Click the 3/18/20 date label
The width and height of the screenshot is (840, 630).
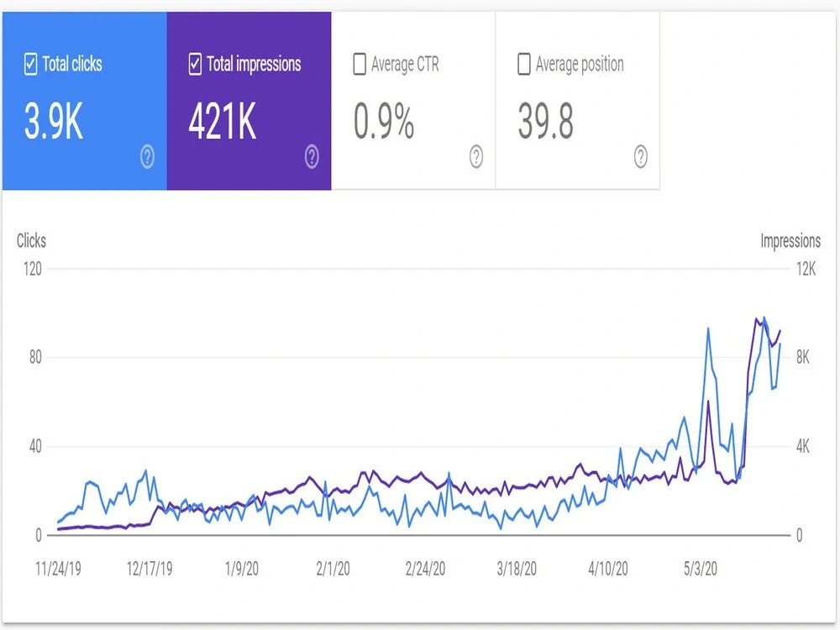(x=517, y=569)
